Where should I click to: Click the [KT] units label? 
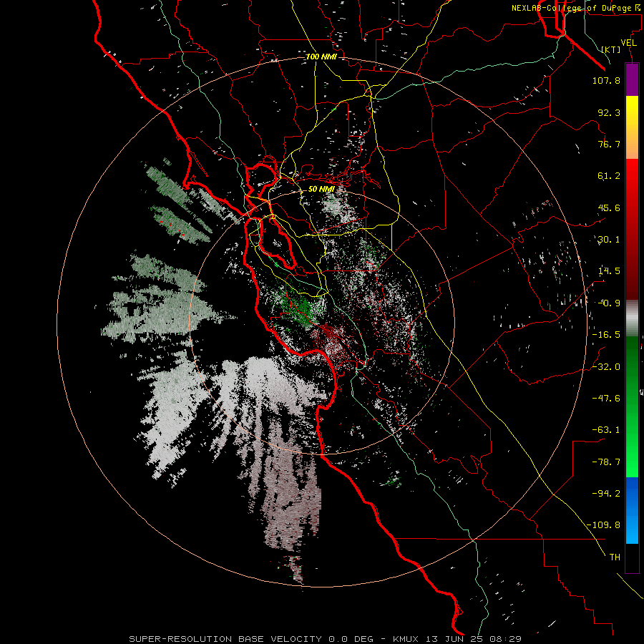[611, 49]
